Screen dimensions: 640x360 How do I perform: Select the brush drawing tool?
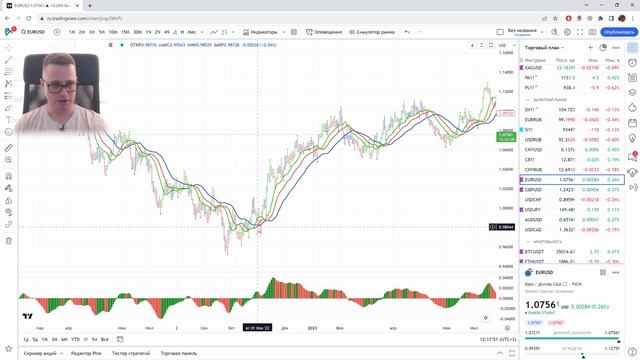pyautogui.click(x=8, y=108)
